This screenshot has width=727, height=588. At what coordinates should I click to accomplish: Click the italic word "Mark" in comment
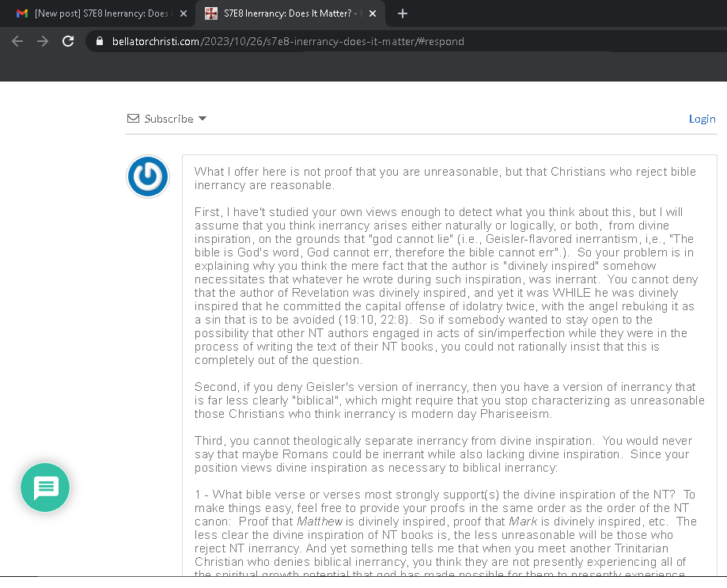(x=523, y=522)
